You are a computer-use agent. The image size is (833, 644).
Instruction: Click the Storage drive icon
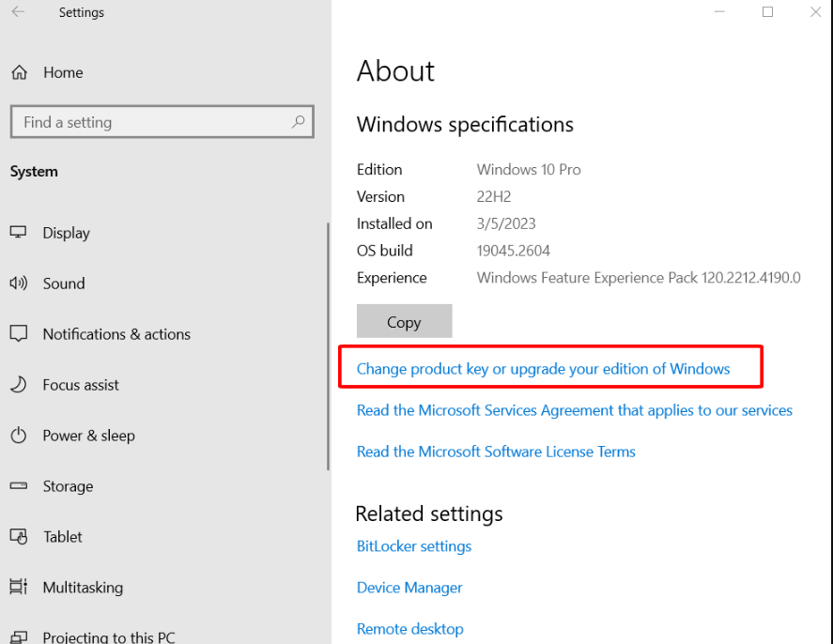click(x=19, y=486)
